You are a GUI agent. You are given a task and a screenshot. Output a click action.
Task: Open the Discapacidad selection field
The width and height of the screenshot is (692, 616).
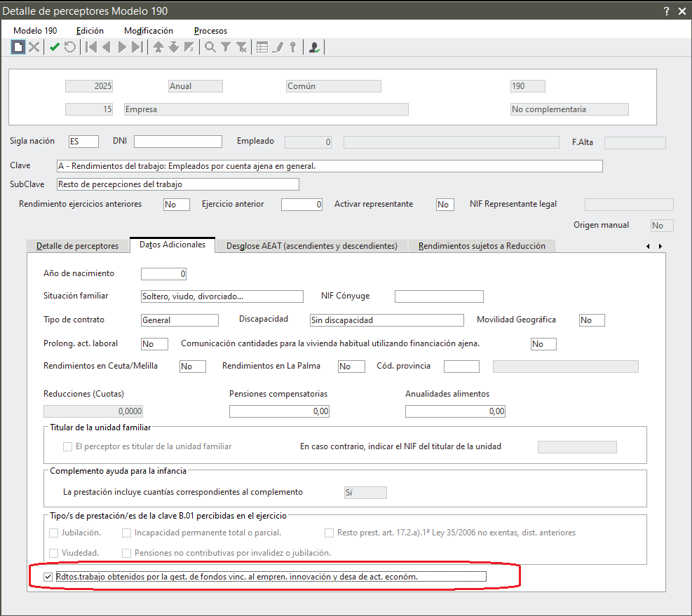(x=386, y=320)
